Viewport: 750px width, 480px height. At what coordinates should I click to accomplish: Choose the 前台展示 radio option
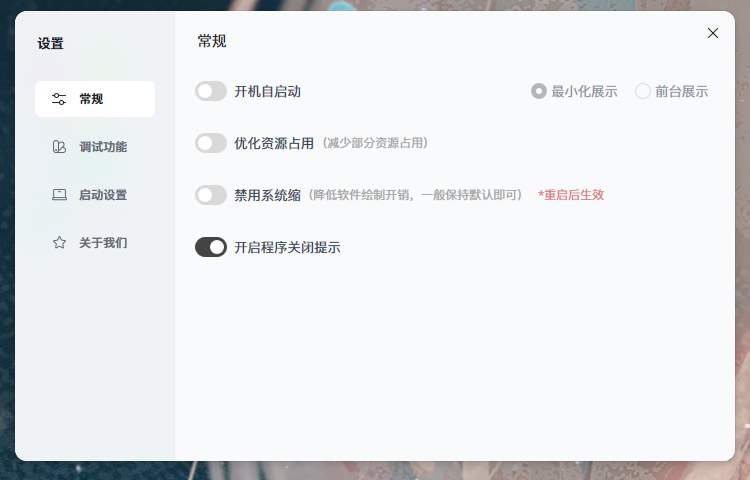point(643,91)
